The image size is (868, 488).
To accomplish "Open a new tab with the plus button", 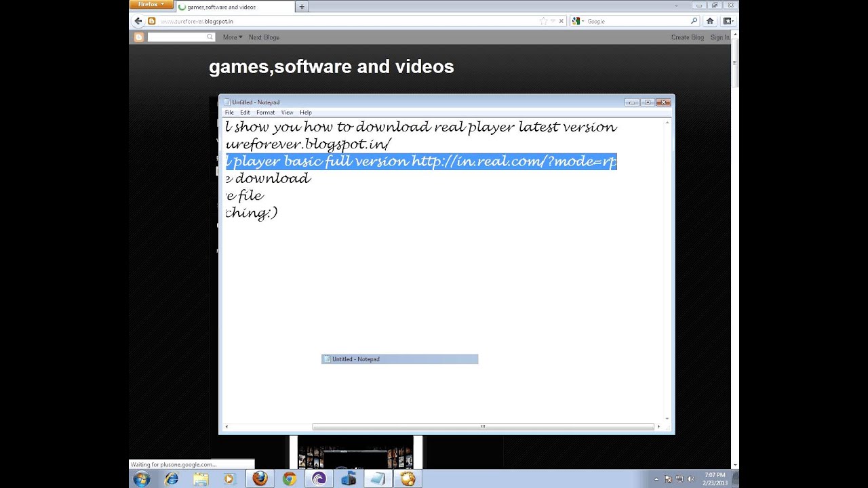I will pos(302,7).
